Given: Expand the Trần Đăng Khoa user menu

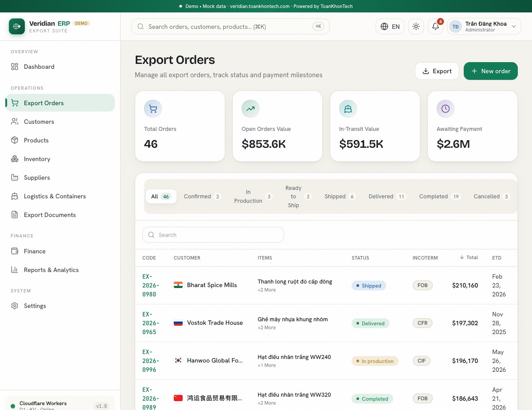Looking at the screenshot, I should [x=484, y=27].
